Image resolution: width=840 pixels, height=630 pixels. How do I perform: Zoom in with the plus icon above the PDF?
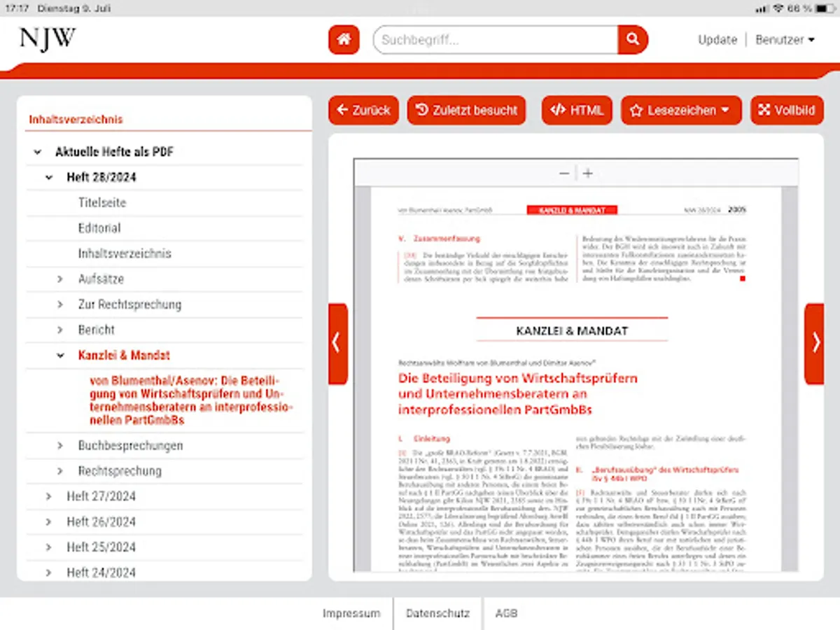(x=587, y=173)
